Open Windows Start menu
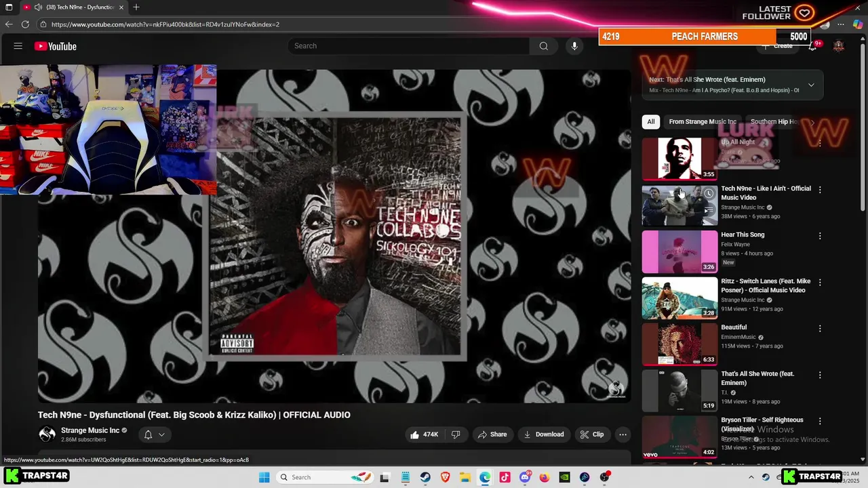This screenshot has height=488, width=868. coord(264,477)
